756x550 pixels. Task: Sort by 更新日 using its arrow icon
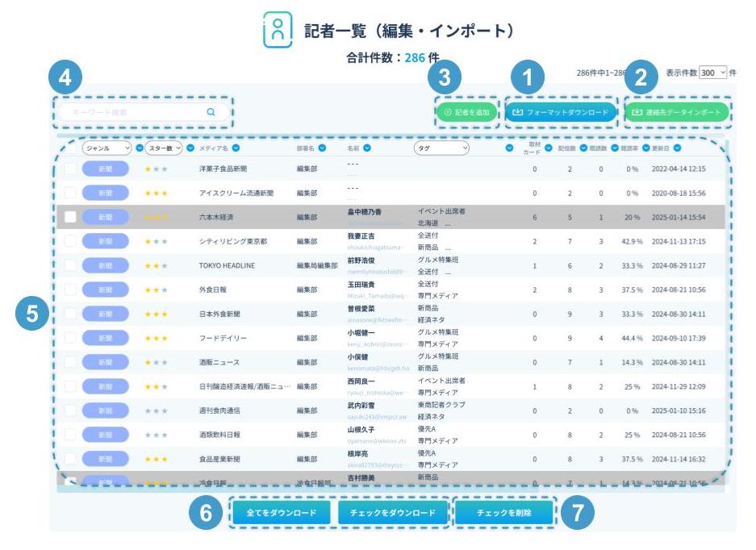pos(678,148)
